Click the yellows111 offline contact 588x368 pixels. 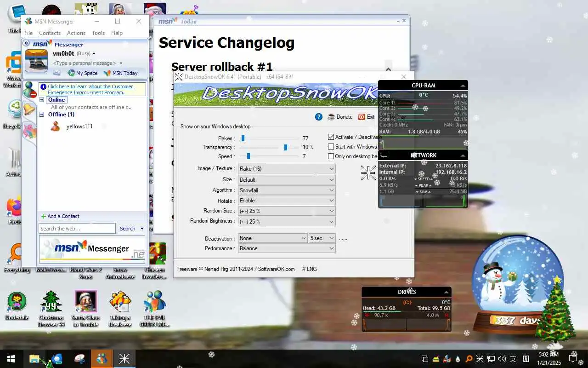[79, 126]
